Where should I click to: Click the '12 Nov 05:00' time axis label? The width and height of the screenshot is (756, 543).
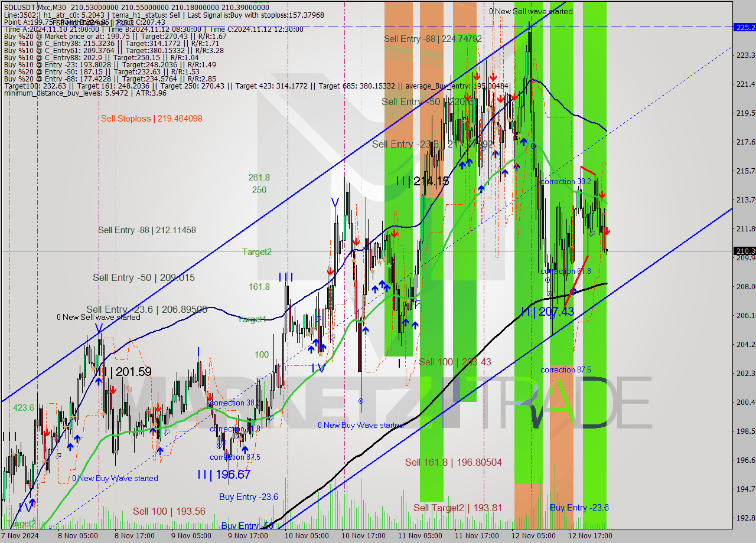[533, 536]
